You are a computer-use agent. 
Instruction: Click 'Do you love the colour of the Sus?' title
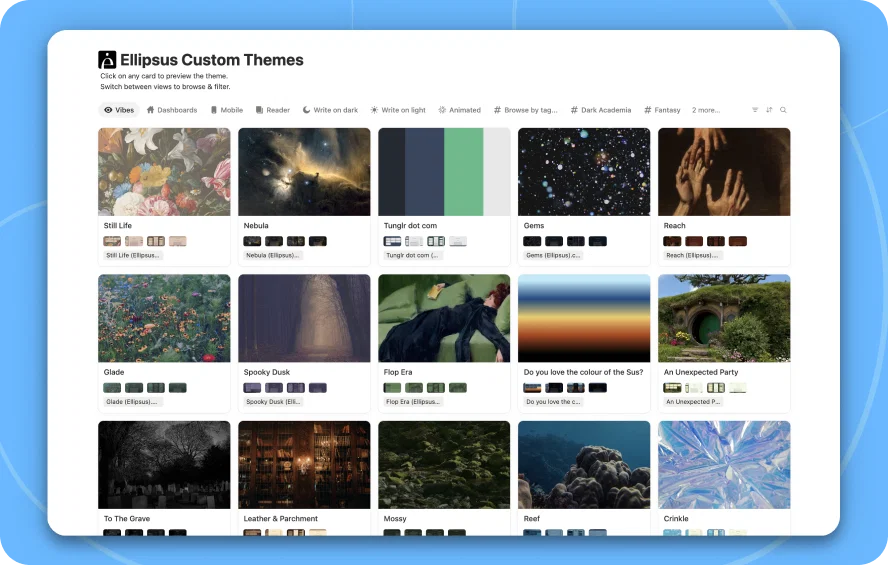click(x=583, y=372)
